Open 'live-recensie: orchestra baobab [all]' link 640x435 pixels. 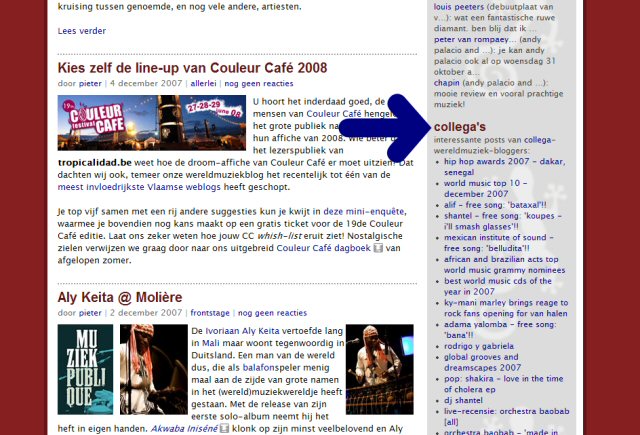tap(507, 417)
